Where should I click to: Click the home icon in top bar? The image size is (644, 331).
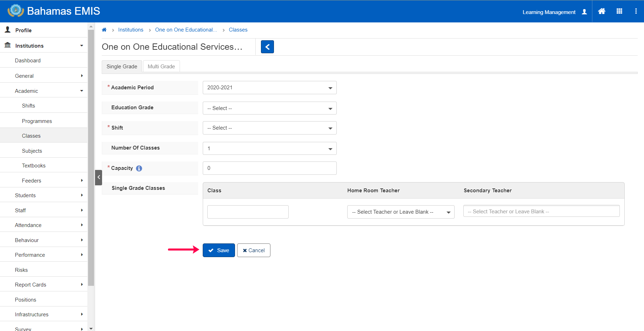(602, 11)
